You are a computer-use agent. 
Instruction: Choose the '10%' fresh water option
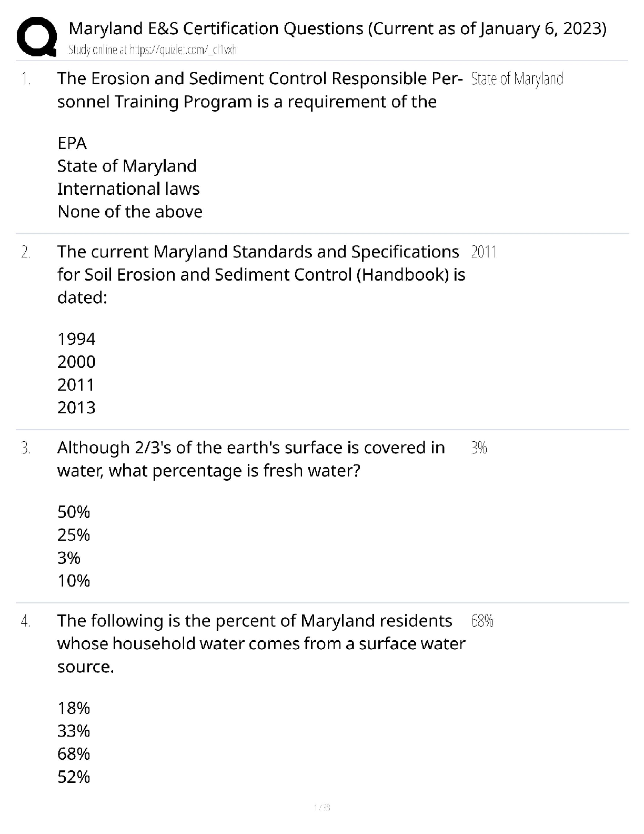74,581
